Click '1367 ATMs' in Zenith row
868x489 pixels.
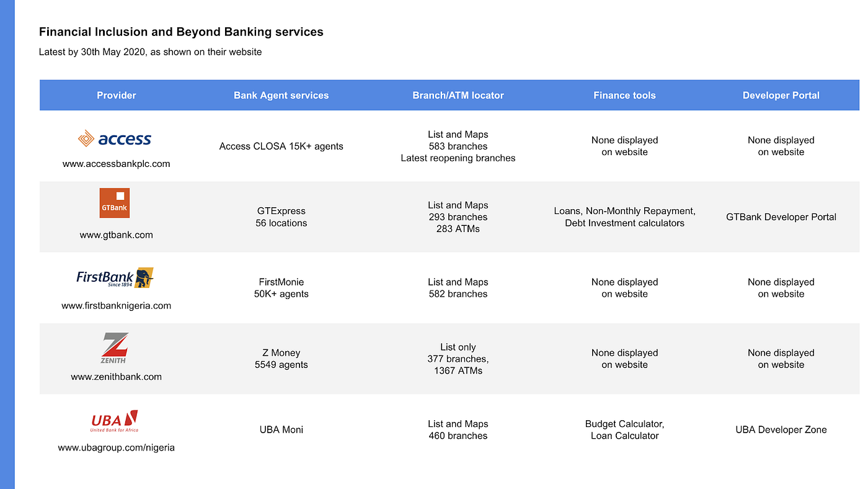pos(458,370)
